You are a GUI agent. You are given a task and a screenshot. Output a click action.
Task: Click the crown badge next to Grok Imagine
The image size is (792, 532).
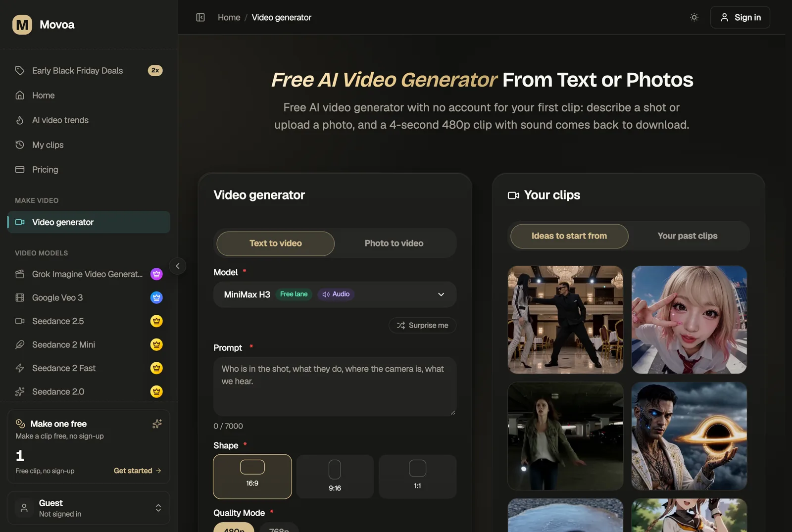click(x=156, y=274)
